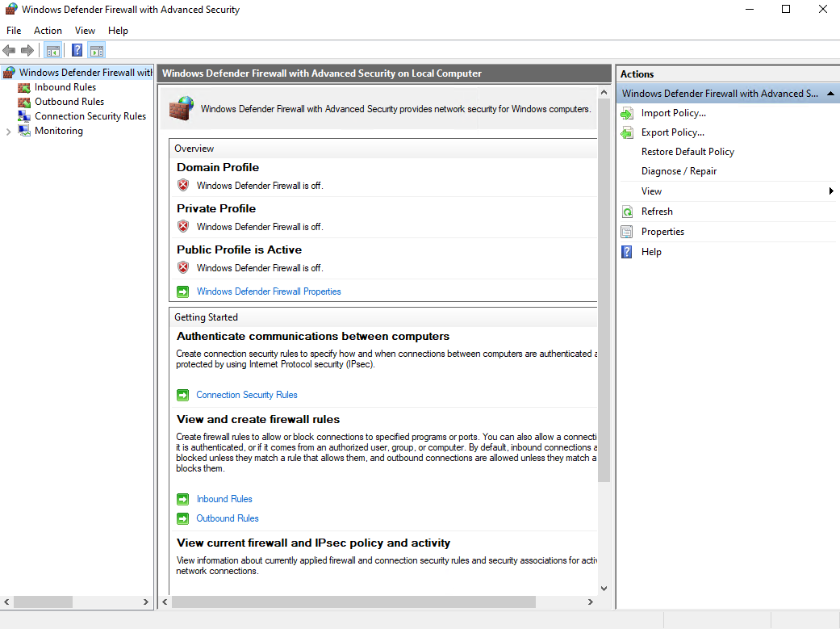Select the Monitoring node

click(x=59, y=130)
